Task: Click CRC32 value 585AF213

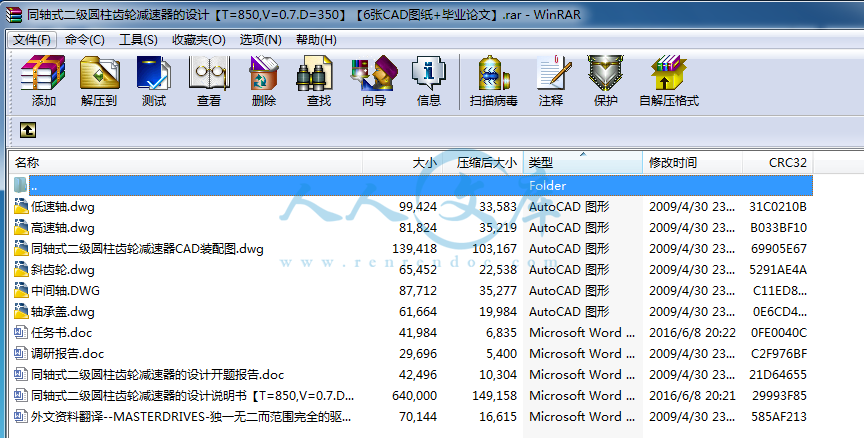Action: point(779,417)
